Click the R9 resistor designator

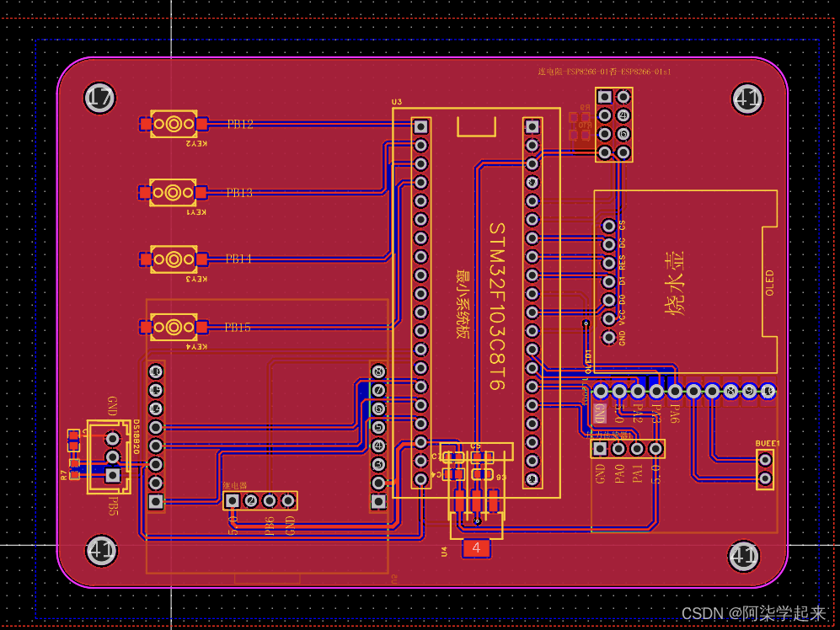585,108
